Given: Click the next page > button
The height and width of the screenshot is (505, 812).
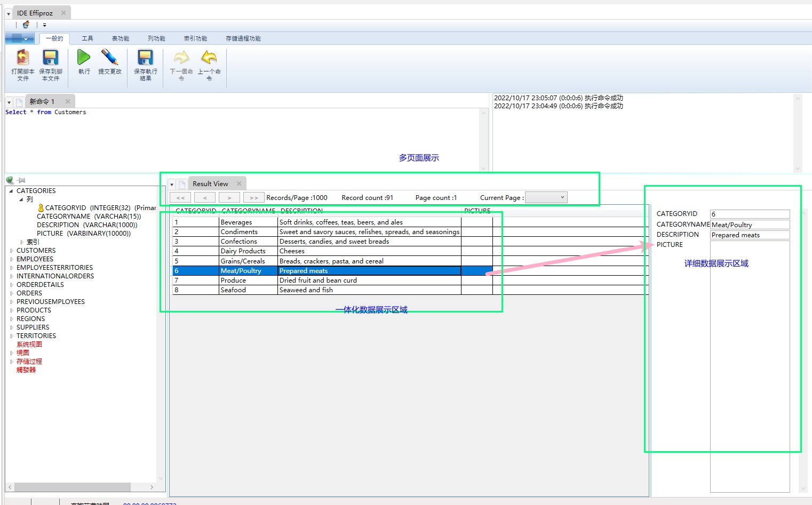Looking at the screenshot, I should pos(229,198).
